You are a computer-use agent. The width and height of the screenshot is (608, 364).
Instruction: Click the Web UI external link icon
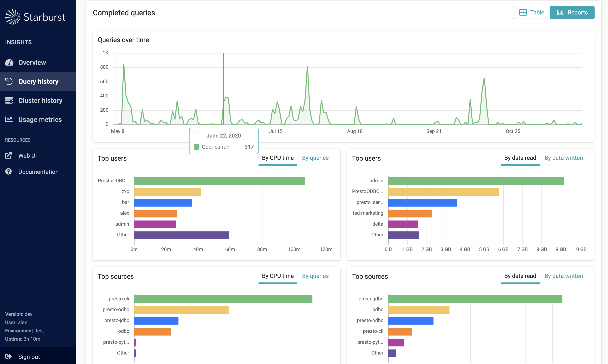tap(9, 155)
